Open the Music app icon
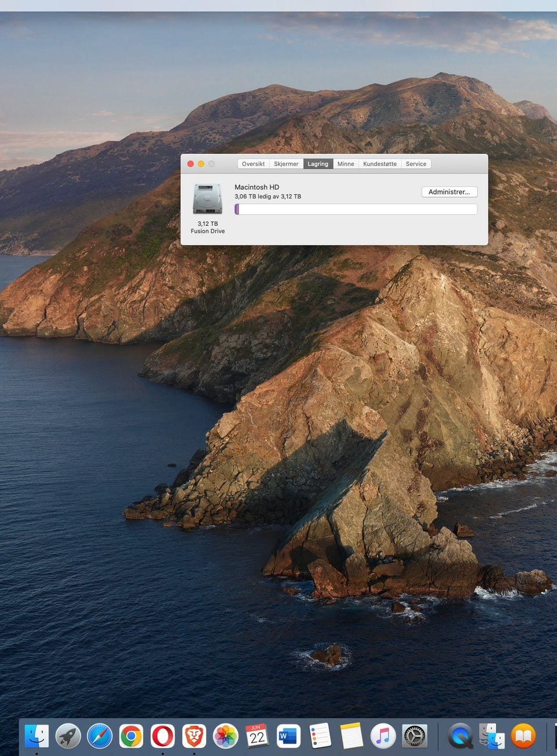This screenshot has height=756, width=557. pyautogui.click(x=383, y=736)
